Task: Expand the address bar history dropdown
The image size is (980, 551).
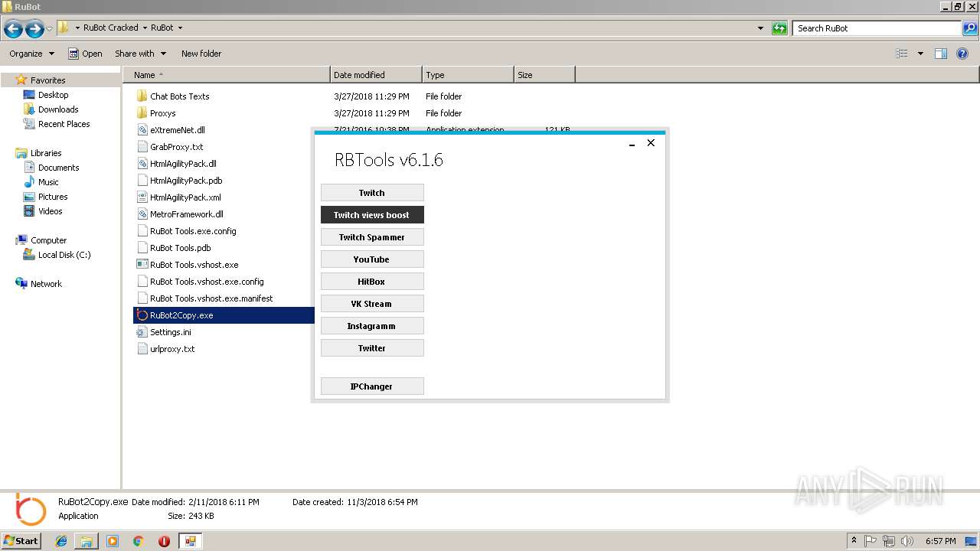Action: pyautogui.click(x=760, y=28)
